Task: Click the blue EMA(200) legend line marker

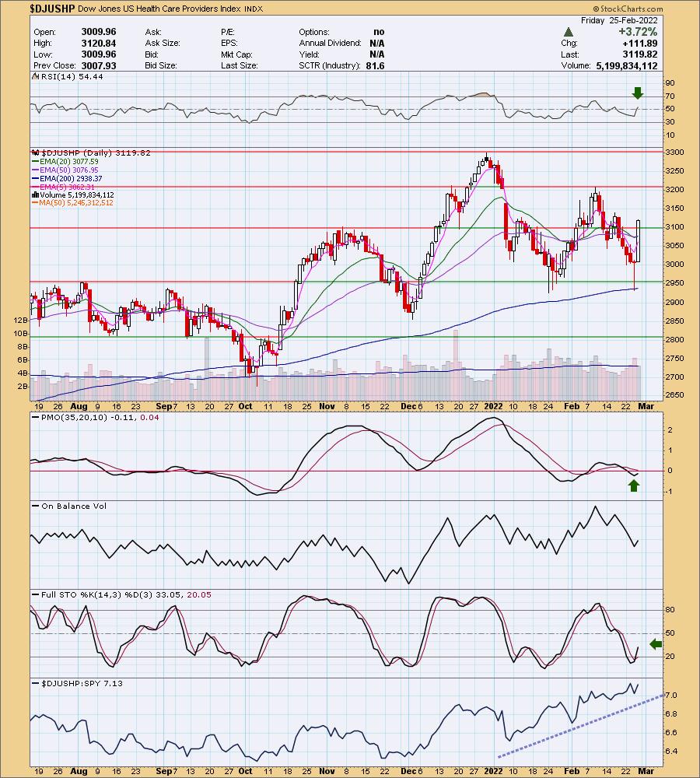Action: click(35, 179)
